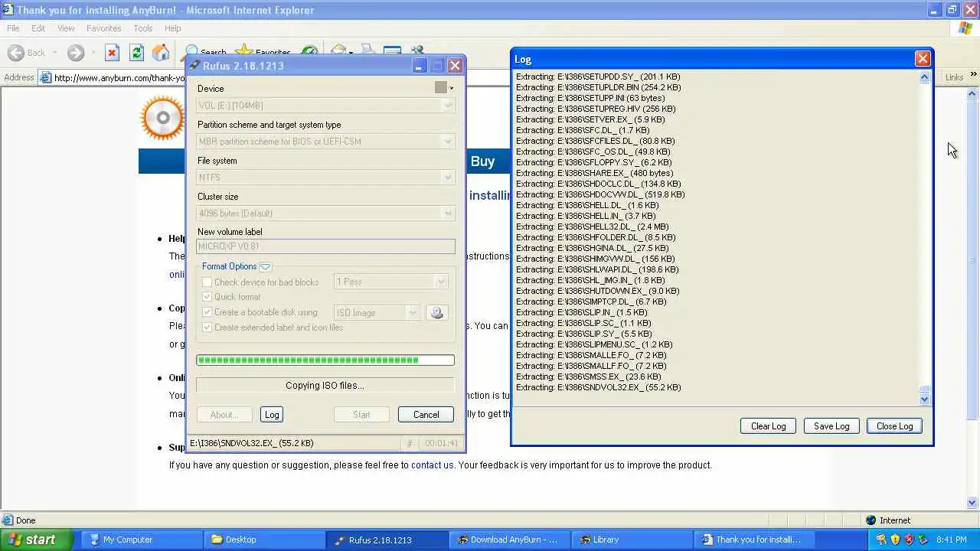The height and width of the screenshot is (551, 980).
Task: Click the Back arrow in Internet Explorer
Action: (x=15, y=53)
